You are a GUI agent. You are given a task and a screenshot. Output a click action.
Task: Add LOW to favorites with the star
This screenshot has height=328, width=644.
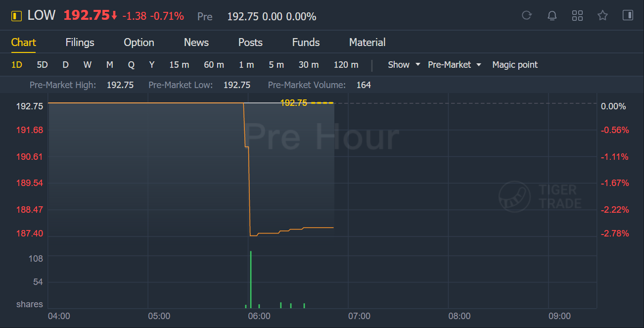click(602, 16)
